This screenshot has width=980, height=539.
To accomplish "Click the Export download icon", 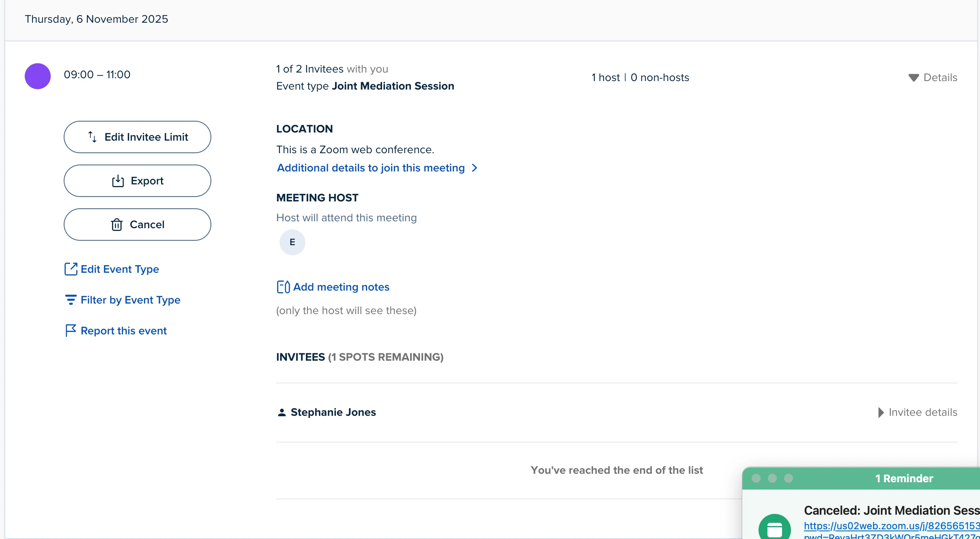I will pos(118,181).
